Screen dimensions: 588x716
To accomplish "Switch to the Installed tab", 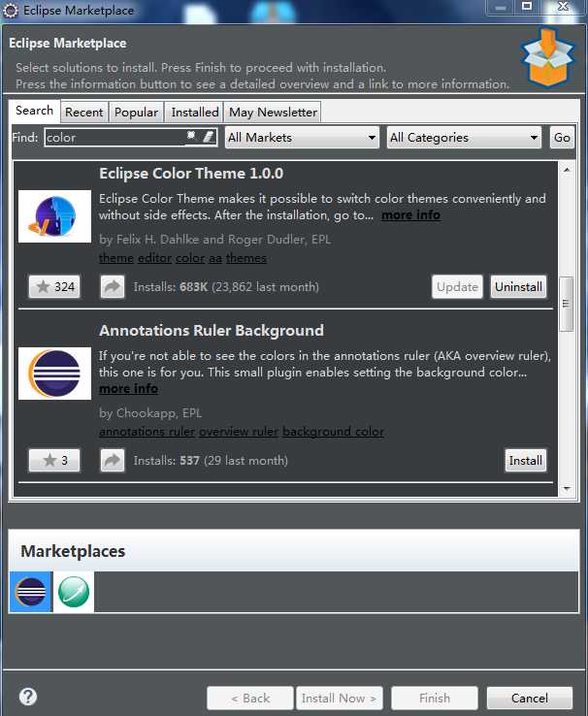I will pos(195,113).
